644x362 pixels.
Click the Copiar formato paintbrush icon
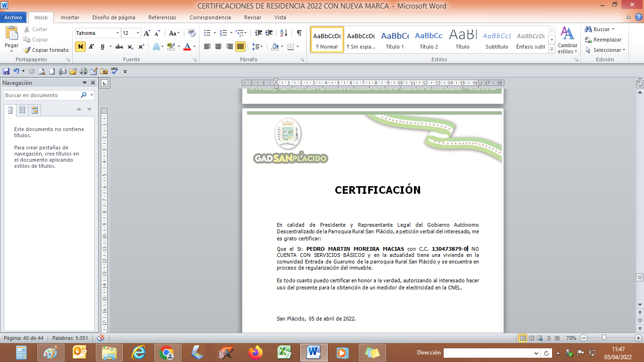pos(27,50)
